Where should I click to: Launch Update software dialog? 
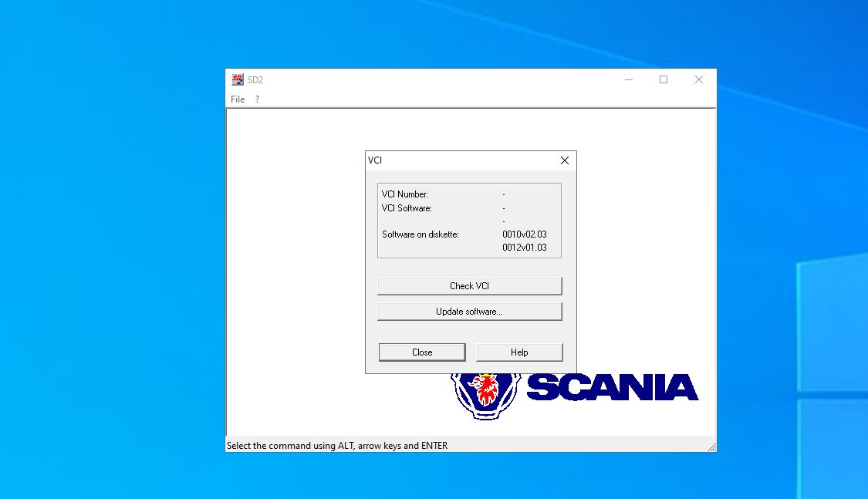469,312
